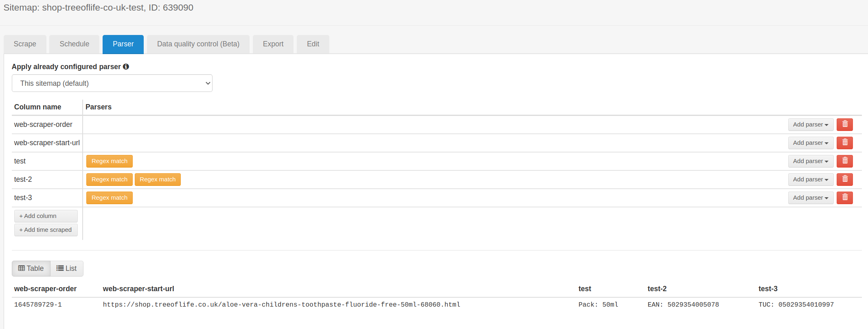Click the scraped treeoflife start URL cell

(x=281, y=305)
